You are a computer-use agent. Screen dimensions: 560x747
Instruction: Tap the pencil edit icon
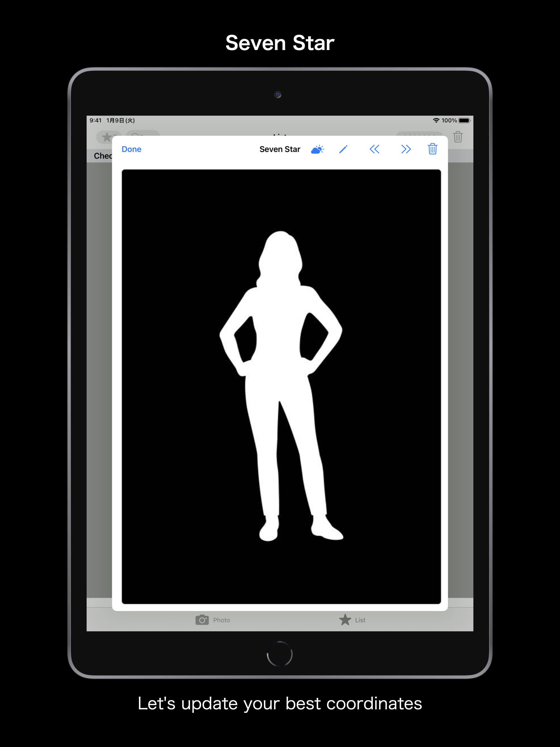coord(343,149)
